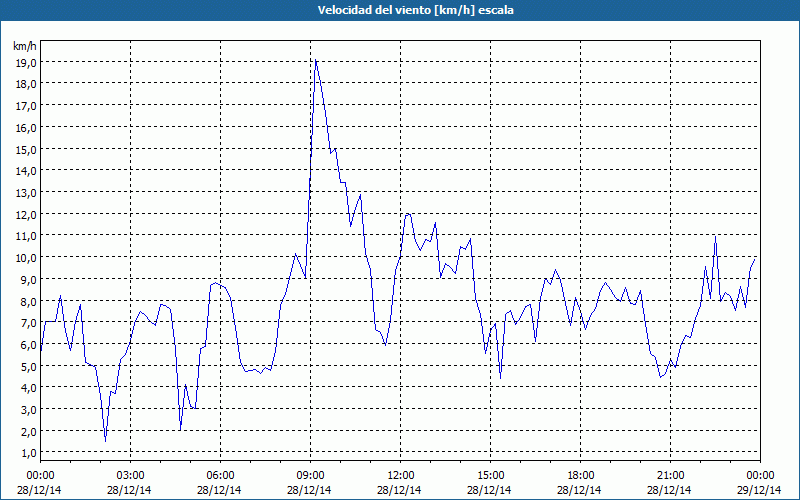Pick the 18:00 label on the time axis
The width and height of the screenshot is (800, 500).
pyautogui.click(x=581, y=476)
